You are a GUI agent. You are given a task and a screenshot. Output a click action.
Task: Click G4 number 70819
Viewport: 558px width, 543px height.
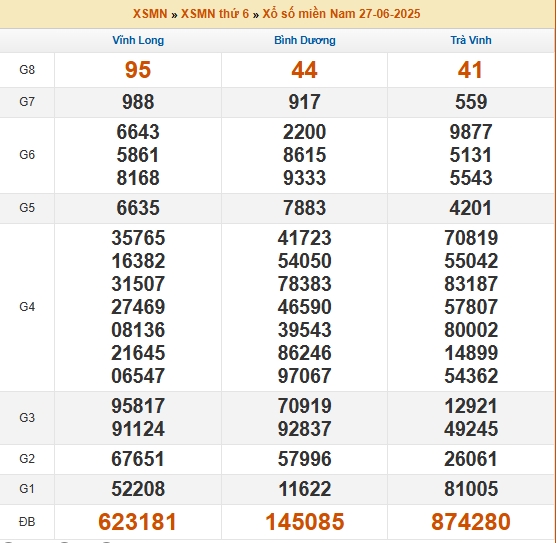(x=471, y=238)
